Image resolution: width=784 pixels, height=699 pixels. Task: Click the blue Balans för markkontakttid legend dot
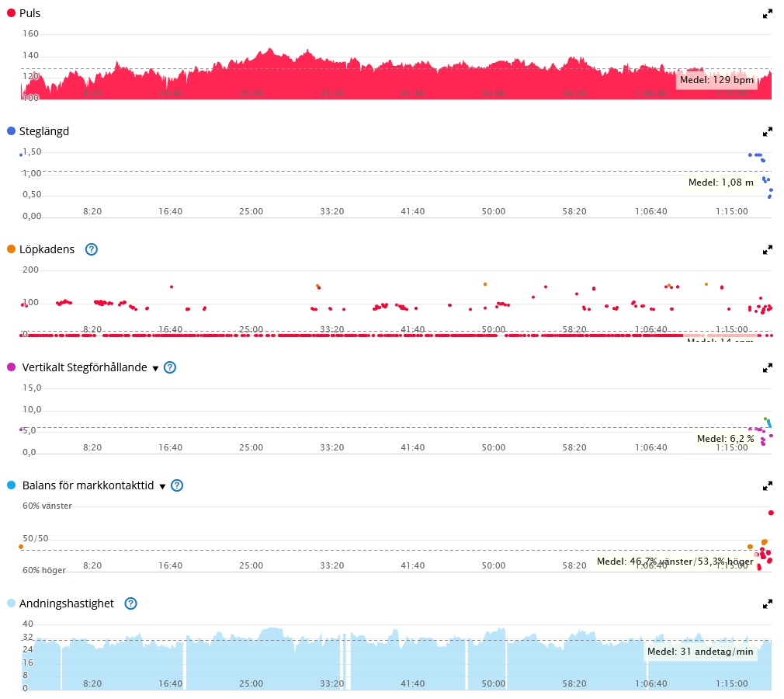(x=11, y=485)
